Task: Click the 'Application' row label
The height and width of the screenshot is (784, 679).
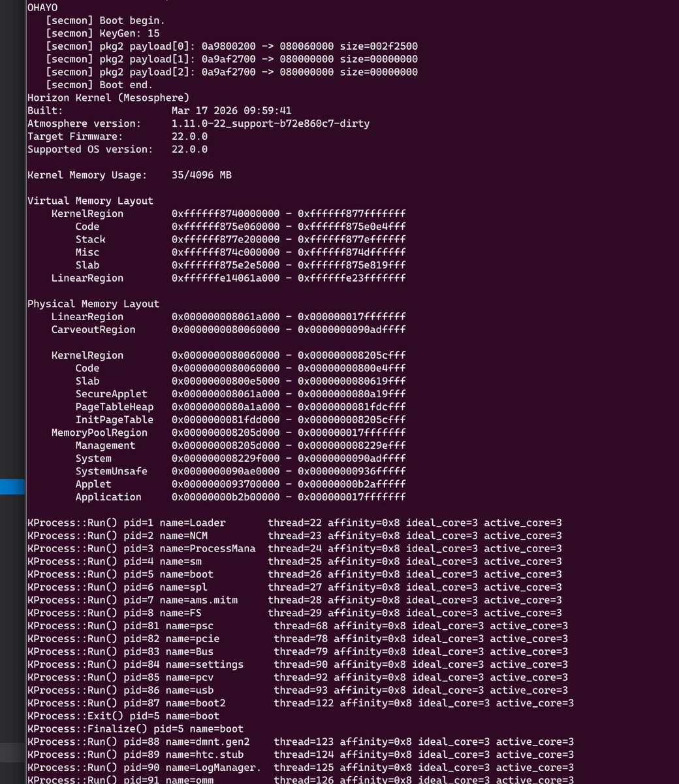Action: tap(108, 497)
